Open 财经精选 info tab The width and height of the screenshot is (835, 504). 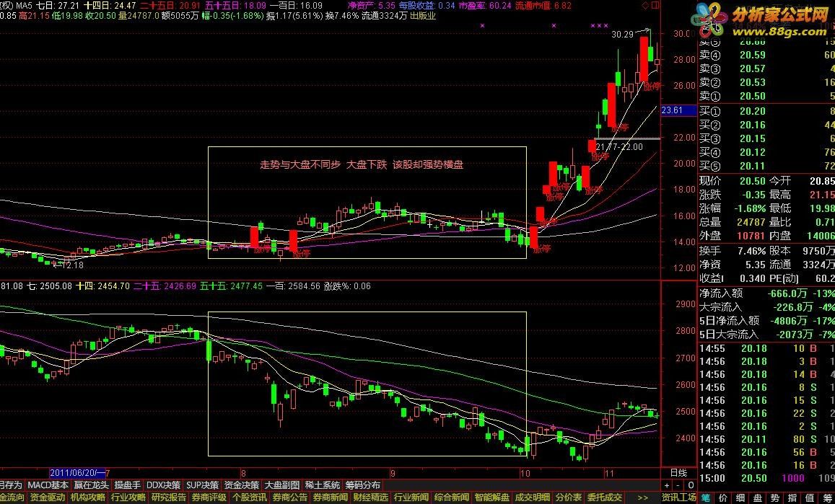click(371, 498)
